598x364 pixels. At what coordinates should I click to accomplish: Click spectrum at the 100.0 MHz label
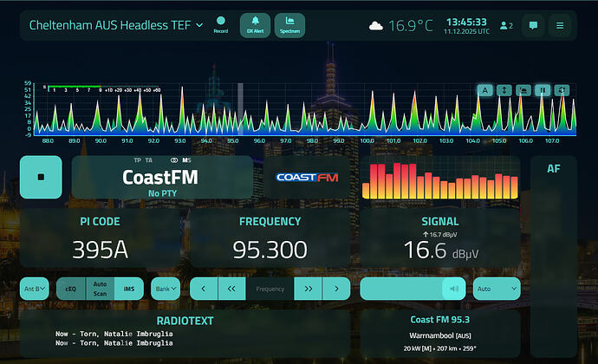(x=367, y=140)
